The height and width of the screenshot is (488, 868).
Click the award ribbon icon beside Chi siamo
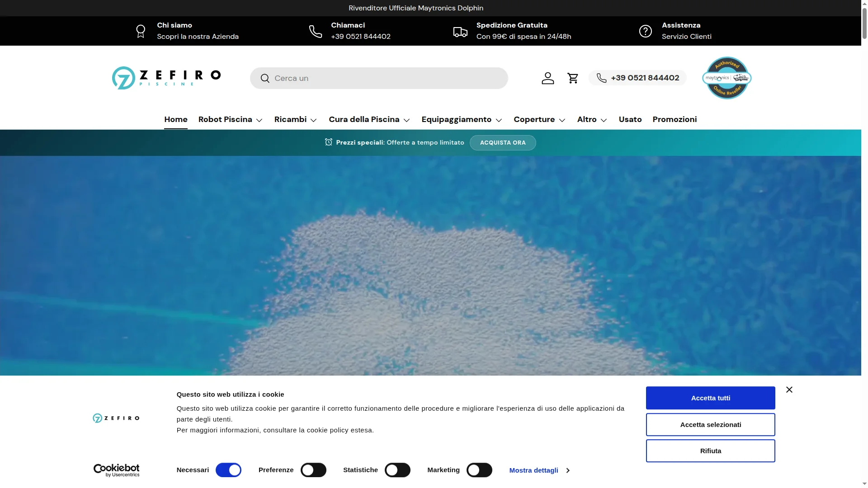click(141, 31)
